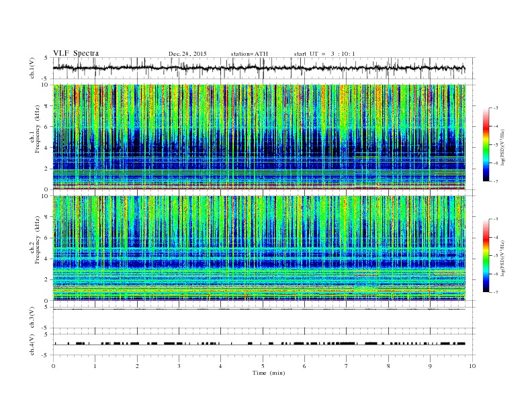Click the "10" kHz tick on ch.1 spectrogram
The width and height of the screenshot is (532, 411).
pyautogui.click(x=46, y=85)
